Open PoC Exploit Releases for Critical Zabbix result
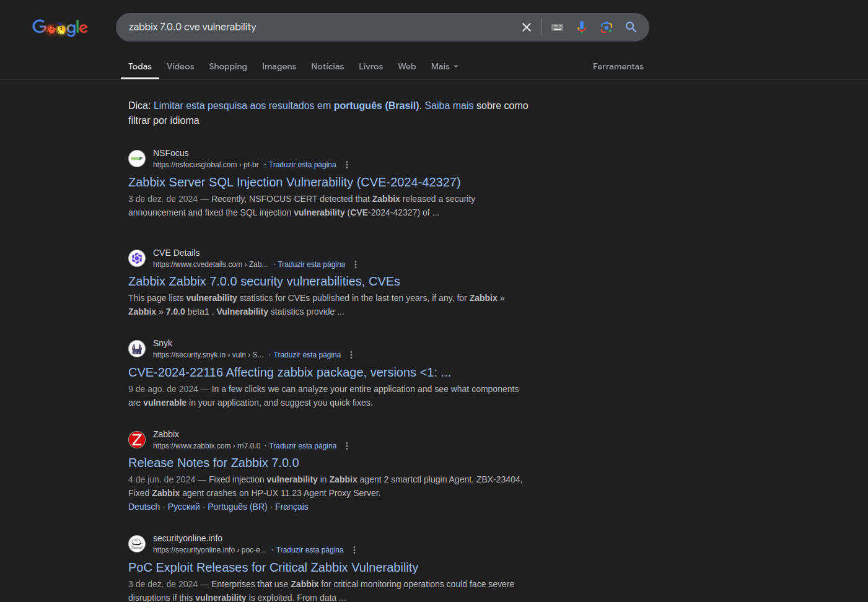This screenshot has height=602, width=868. coord(273,567)
